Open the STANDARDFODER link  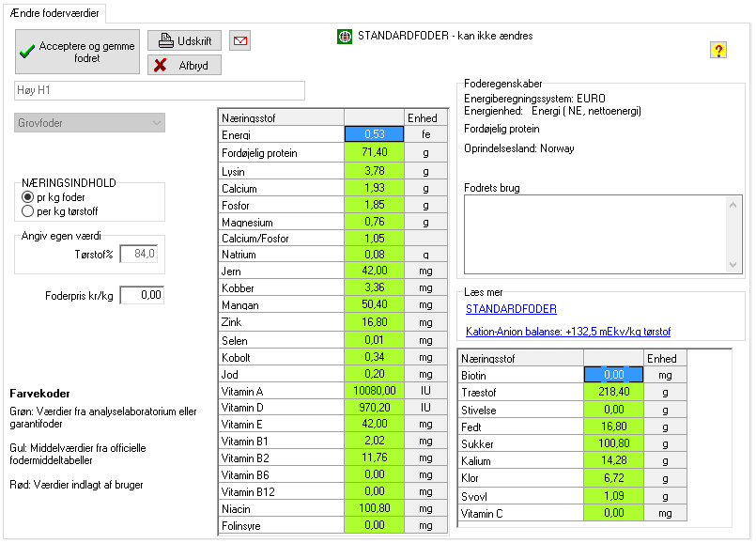point(511,309)
